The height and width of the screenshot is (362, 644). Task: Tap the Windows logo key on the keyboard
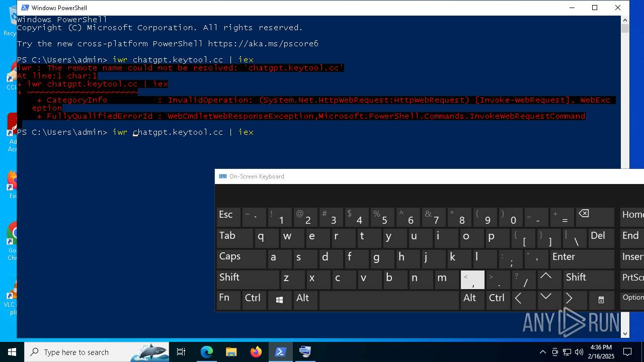pyautogui.click(x=280, y=300)
